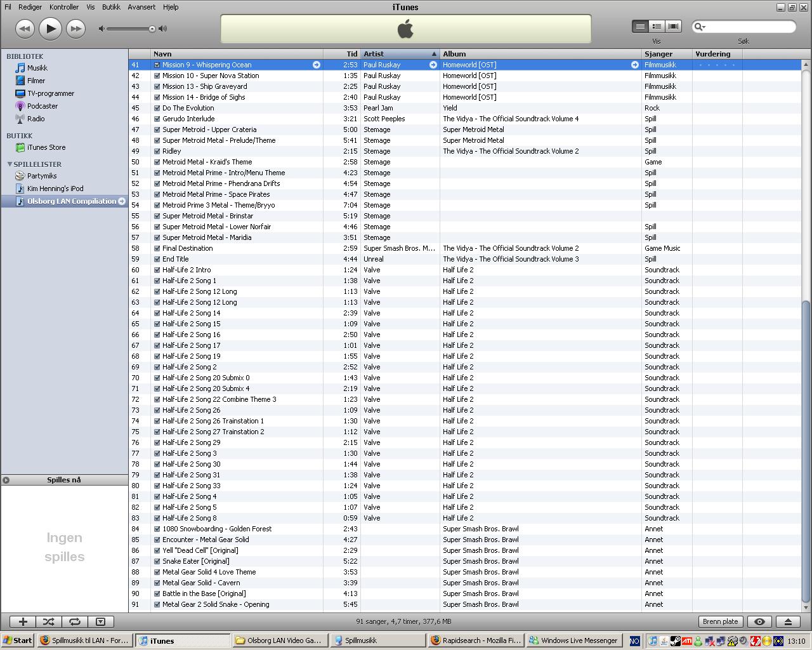Uncheck Mission 9 - Whispering Ocean
Viewport: 812px width, 650px height.
(157, 65)
